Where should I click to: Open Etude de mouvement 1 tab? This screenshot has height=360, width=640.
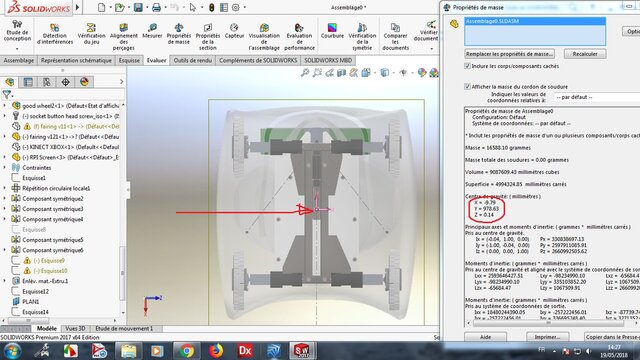[x=124, y=329]
